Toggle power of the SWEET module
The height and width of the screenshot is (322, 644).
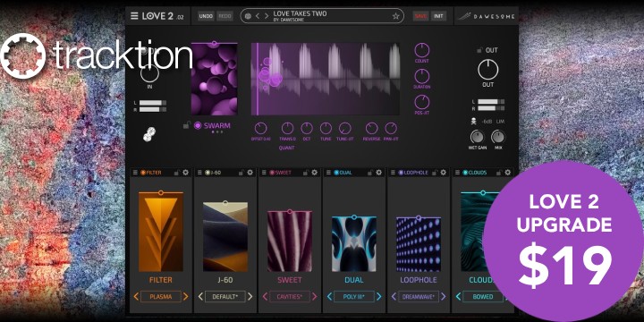click(272, 173)
